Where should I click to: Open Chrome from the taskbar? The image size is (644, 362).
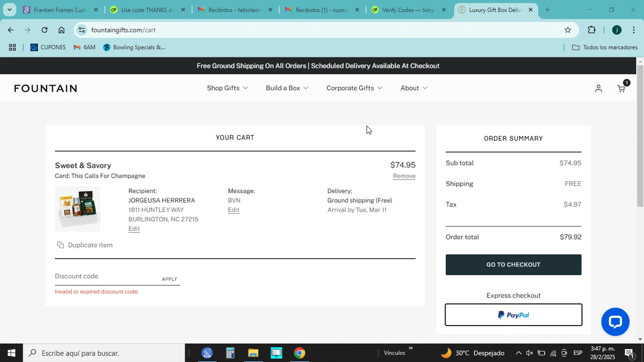(300, 353)
